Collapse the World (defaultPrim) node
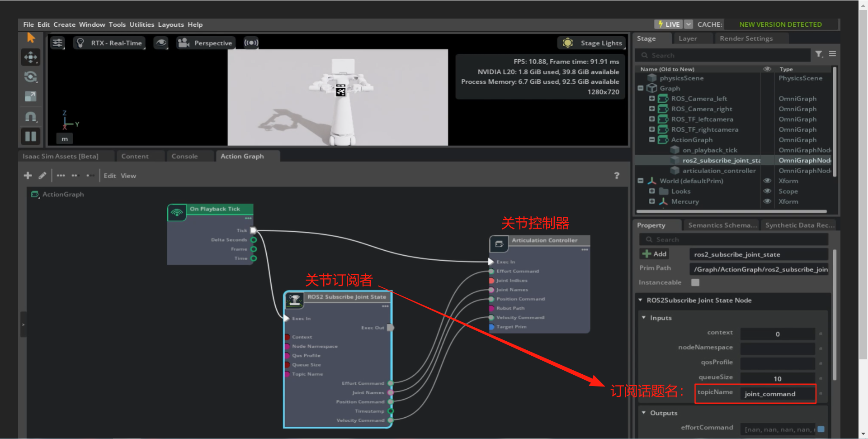 pyautogui.click(x=641, y=181)
